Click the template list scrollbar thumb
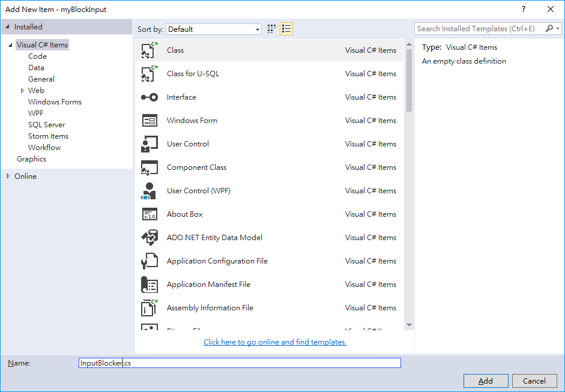This screenshot has height=392, width=565. [409, 80]
